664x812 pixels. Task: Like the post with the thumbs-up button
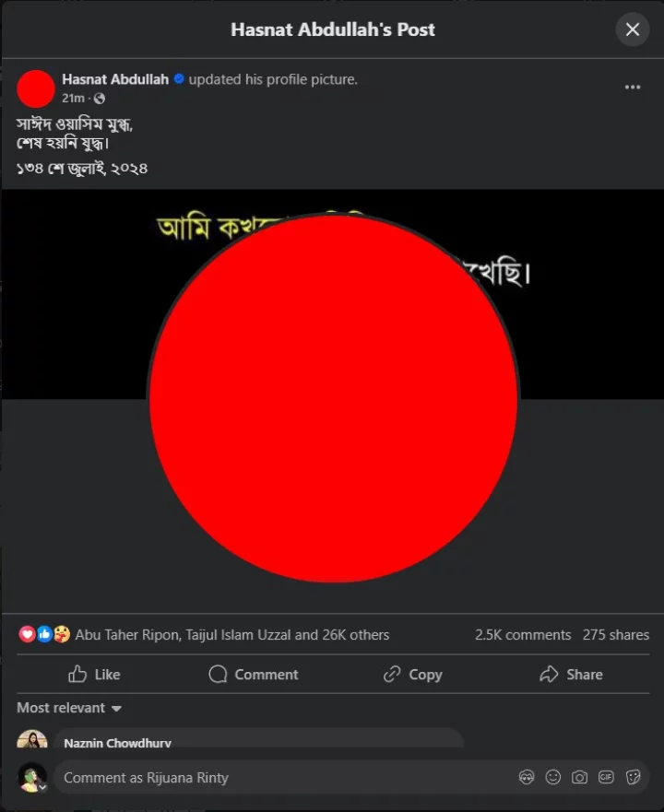pos(94,675)
